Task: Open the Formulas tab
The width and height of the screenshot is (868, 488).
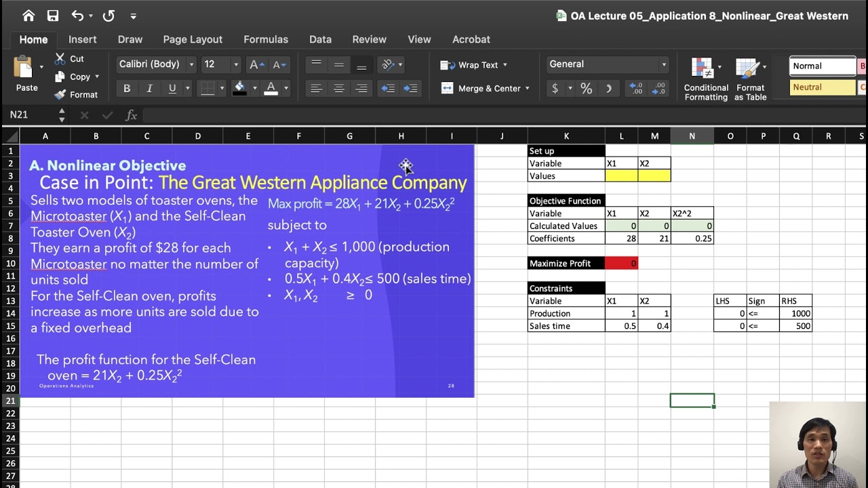Action: click(x=266, y=39)
